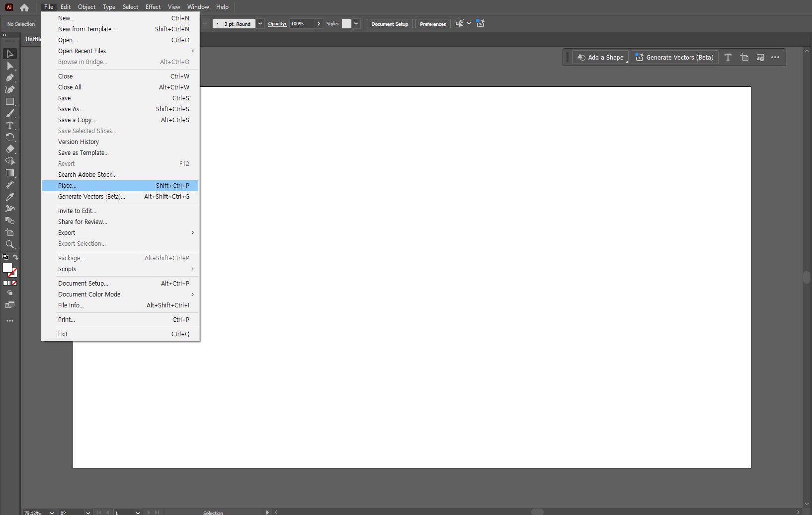This screenshot has width=812, height=515.
Task: Click the Home icon
Action: [x=24, y=7]
